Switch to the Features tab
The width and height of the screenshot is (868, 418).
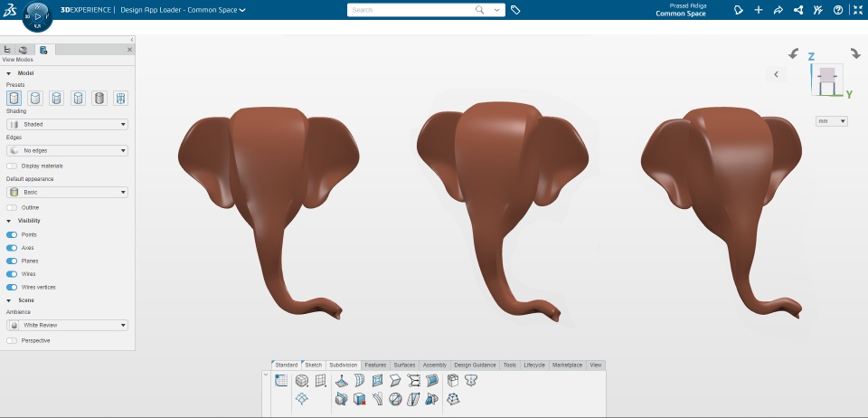pyautogui.click(x=375, y=365)
